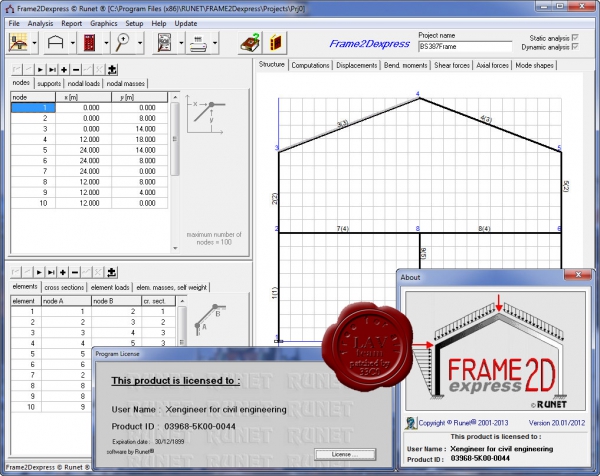Switch to the nodal loads tab
This screenshot has width=600, height=476.
84,83
